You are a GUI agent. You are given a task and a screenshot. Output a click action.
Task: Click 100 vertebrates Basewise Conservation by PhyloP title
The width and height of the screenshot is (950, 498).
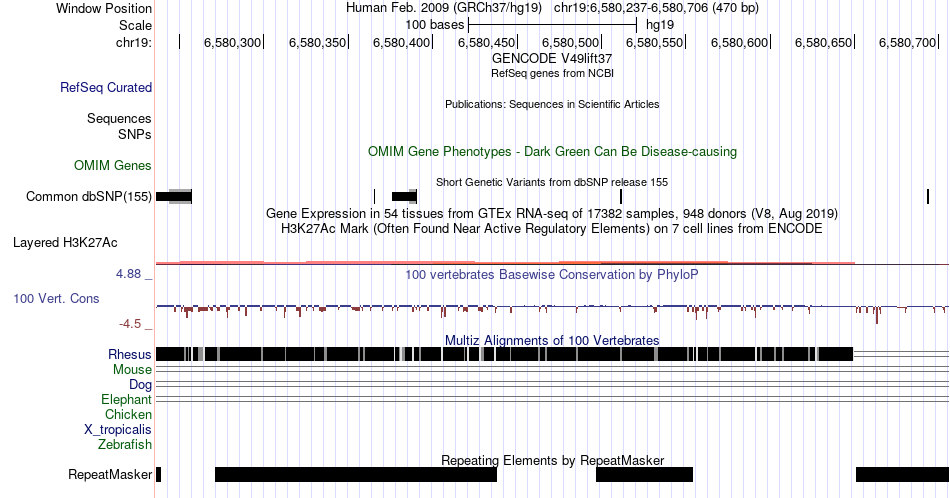click(552, 274)
